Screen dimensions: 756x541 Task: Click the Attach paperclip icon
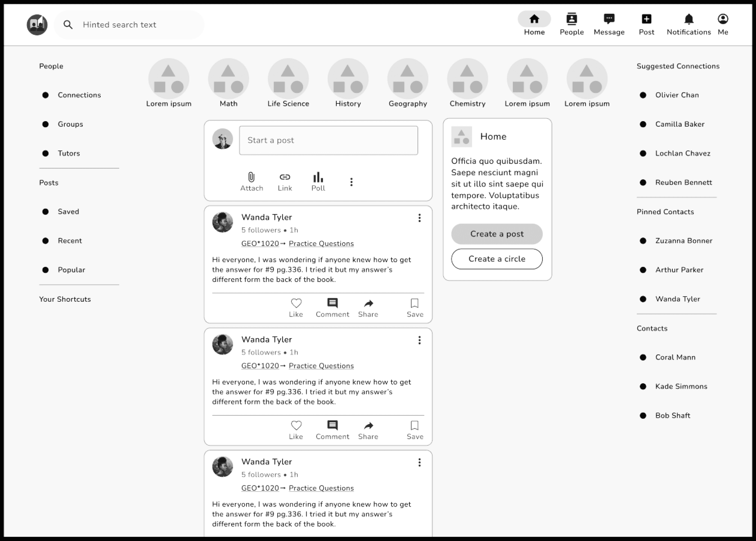[x=251, y=177]
